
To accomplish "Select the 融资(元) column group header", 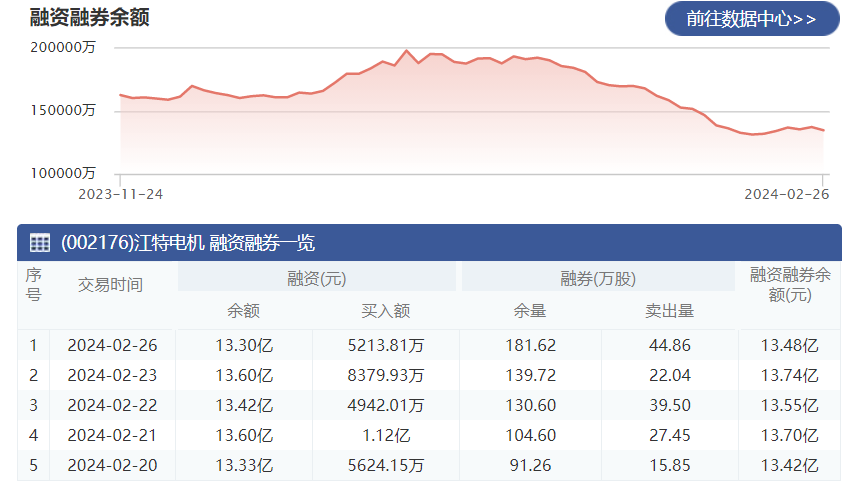I will [x=316, y=278].
